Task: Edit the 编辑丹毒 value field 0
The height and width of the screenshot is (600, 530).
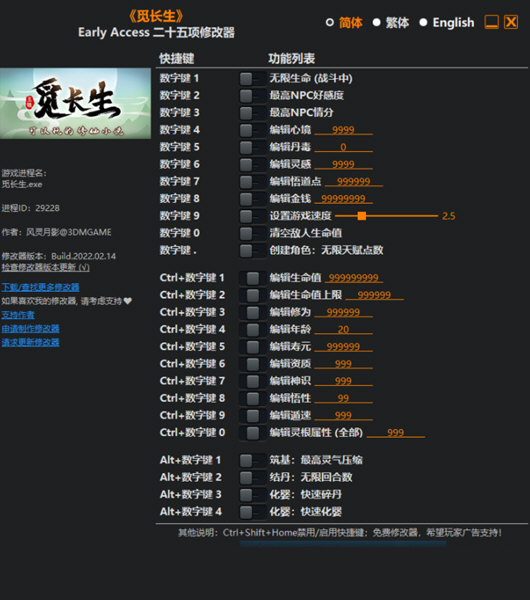Action: coord(343,147)
